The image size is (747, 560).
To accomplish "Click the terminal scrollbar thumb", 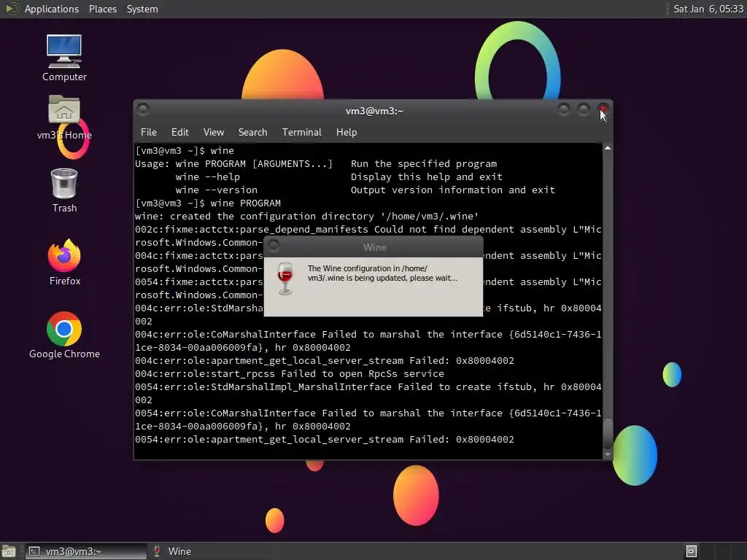I will 608,433.
